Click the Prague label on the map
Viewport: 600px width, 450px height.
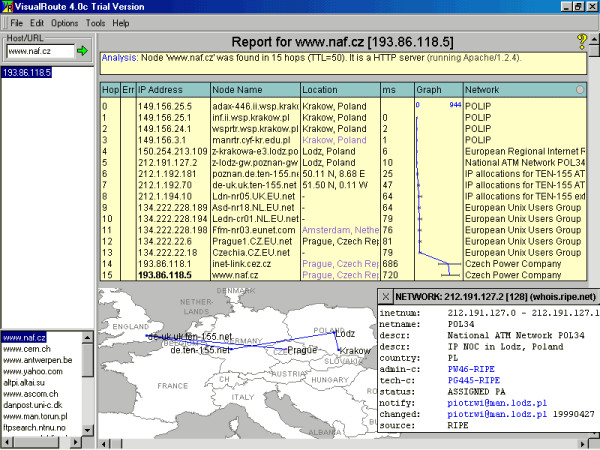tap(302, 350)
